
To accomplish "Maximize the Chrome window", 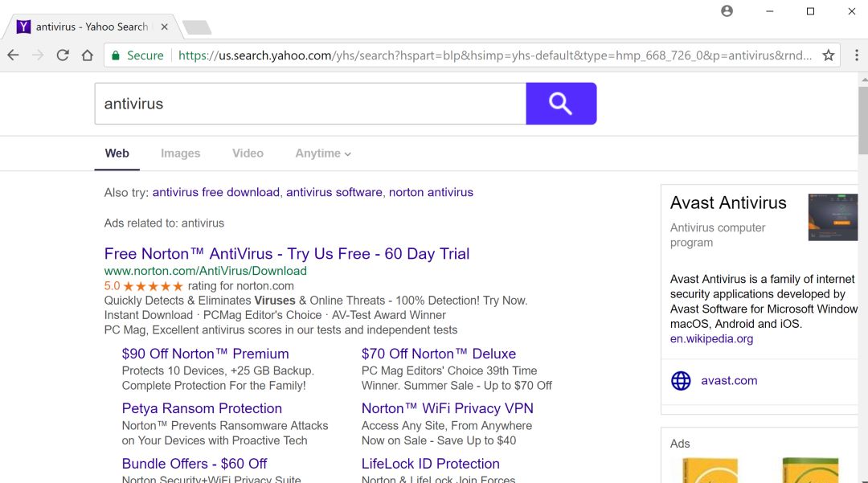I will click(810, 11).
